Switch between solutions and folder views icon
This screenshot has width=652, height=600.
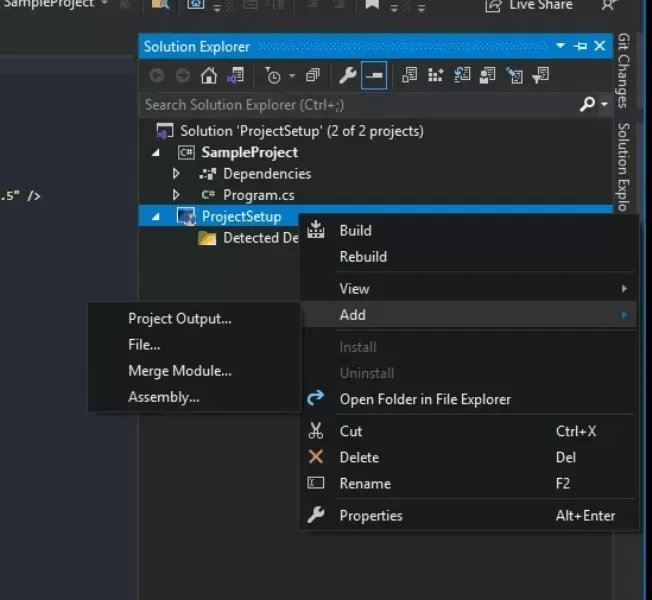(x=236, y=76)
